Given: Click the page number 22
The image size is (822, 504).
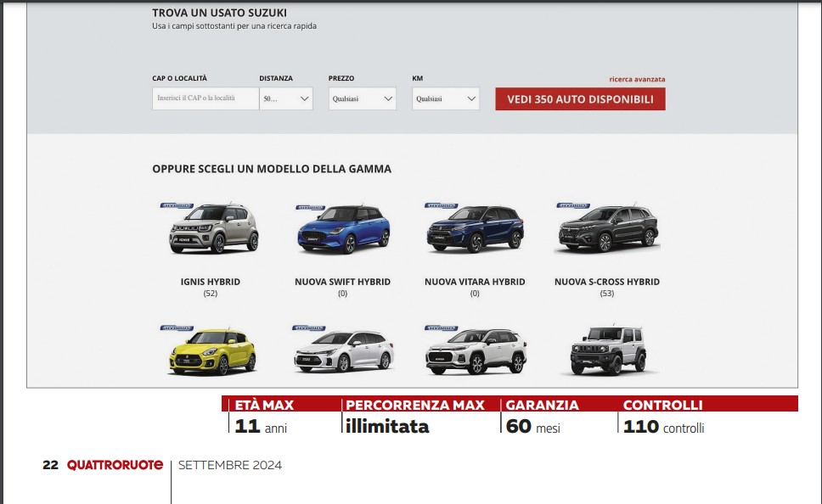Looking at the screenshot, I should point(50,465).
